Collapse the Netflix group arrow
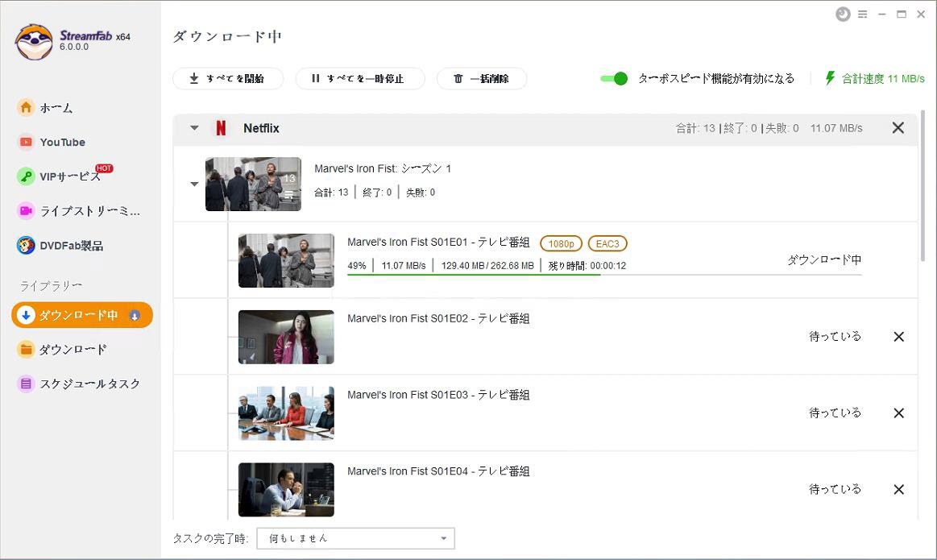 point(194,128)
